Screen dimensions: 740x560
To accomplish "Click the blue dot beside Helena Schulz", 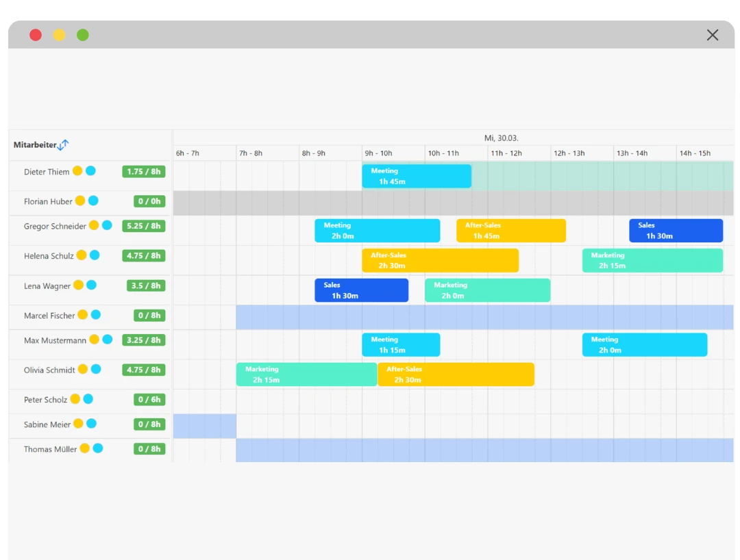I will (95, 255).
